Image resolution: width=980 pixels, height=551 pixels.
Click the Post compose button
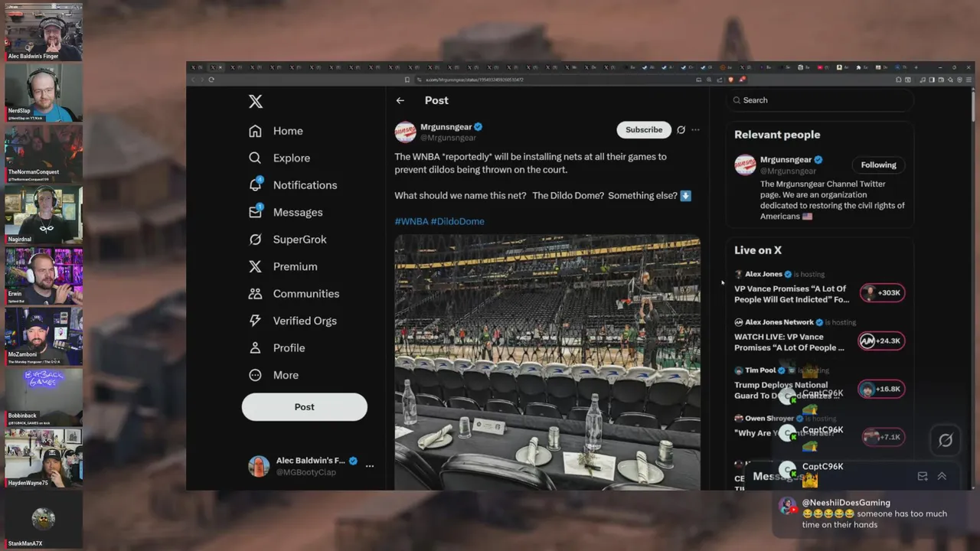(305, 407)
